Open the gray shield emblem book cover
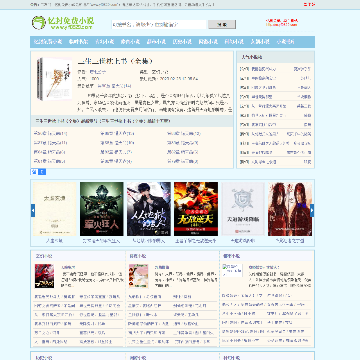The height and width of the screenshot is (360, 360). tap(243, 209)
